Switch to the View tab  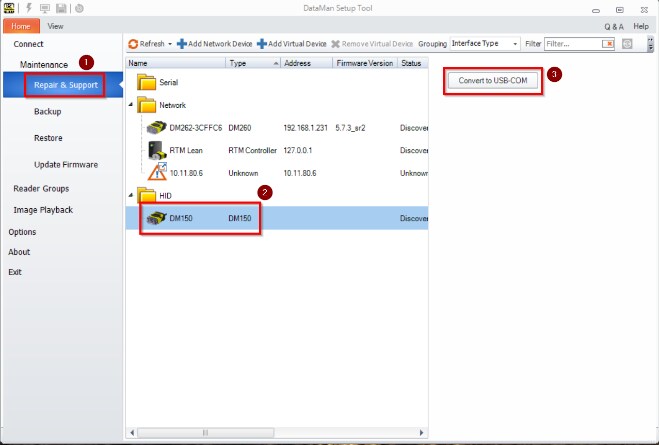(56, 26)
